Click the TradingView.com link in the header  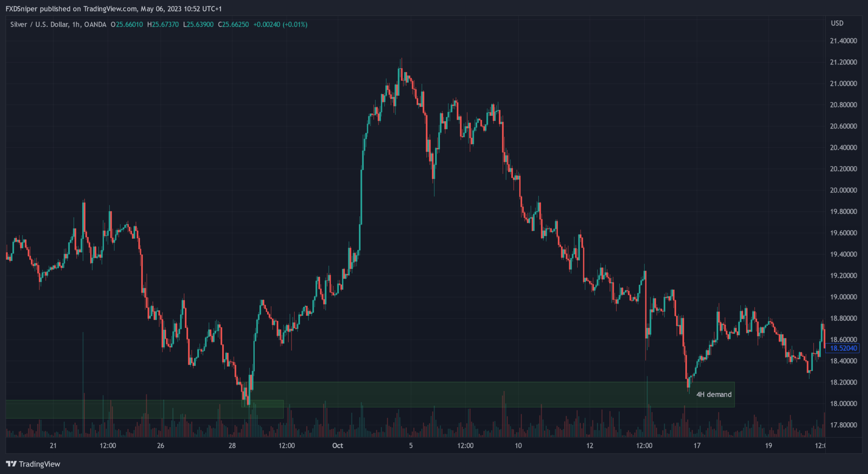[111, 8]
